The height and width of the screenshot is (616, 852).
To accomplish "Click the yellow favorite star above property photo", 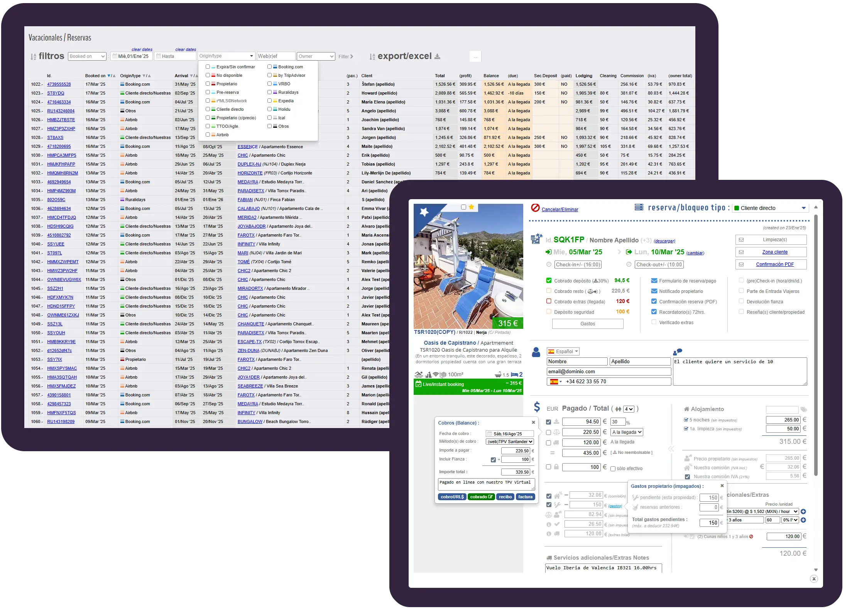I will pyautogui.click(x=471, y=207).
